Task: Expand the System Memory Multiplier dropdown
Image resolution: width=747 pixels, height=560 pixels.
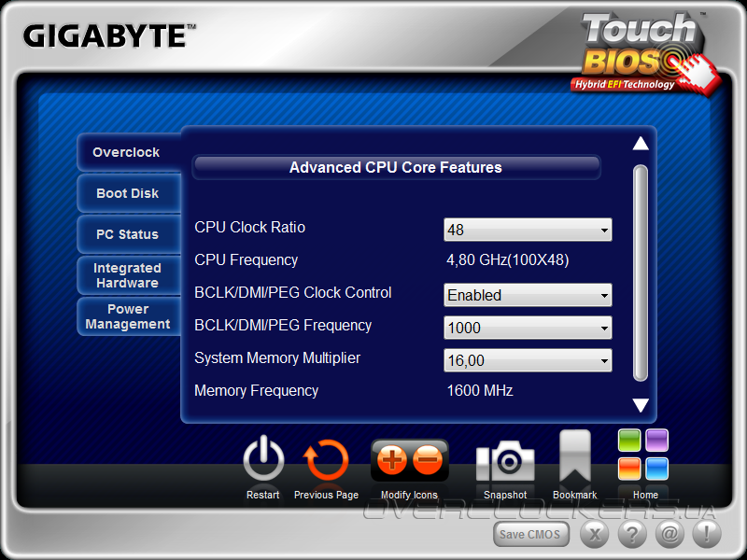Action: 528,360
